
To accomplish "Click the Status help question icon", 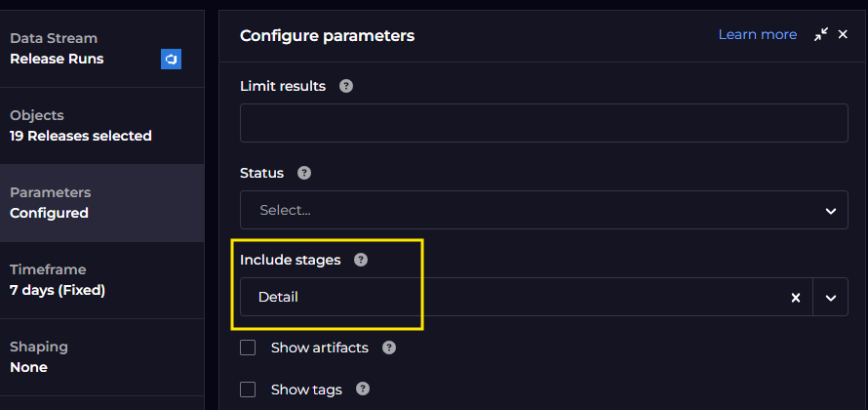I will point(304,173).
